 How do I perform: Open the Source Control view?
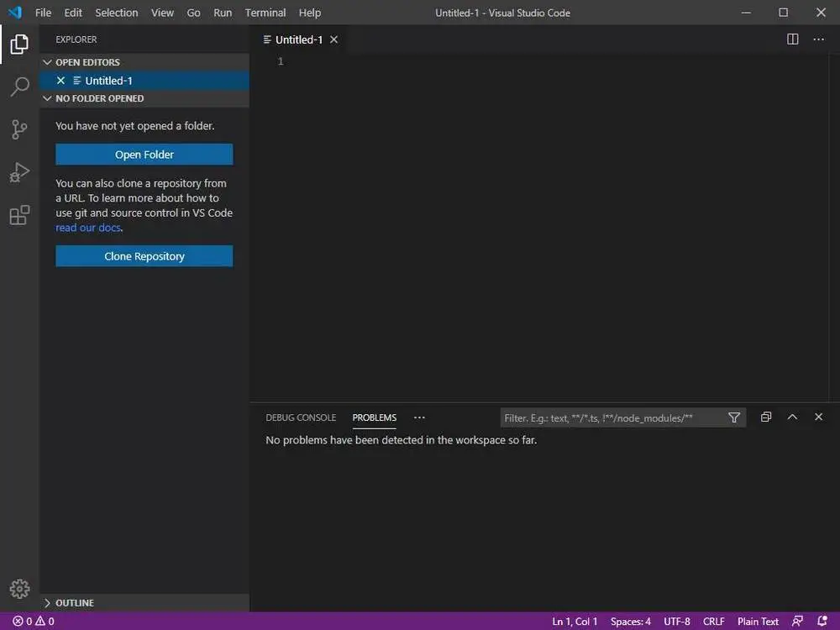19,129
